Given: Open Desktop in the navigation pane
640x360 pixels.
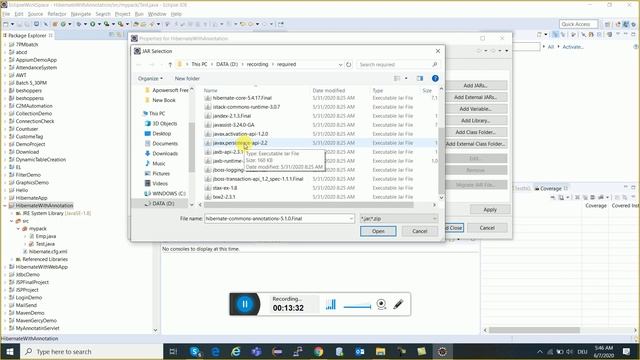Looking at the screenshot, I should point(161,133).
